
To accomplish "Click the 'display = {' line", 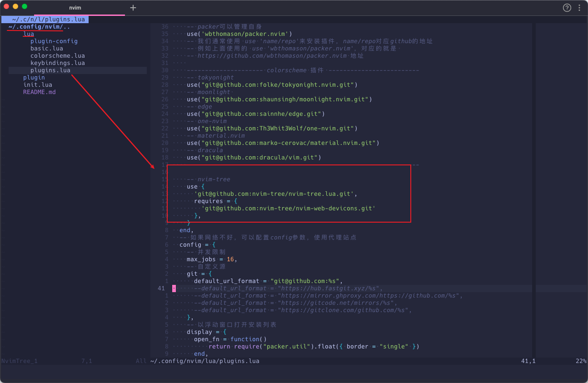I will click(x=207, y=332).
